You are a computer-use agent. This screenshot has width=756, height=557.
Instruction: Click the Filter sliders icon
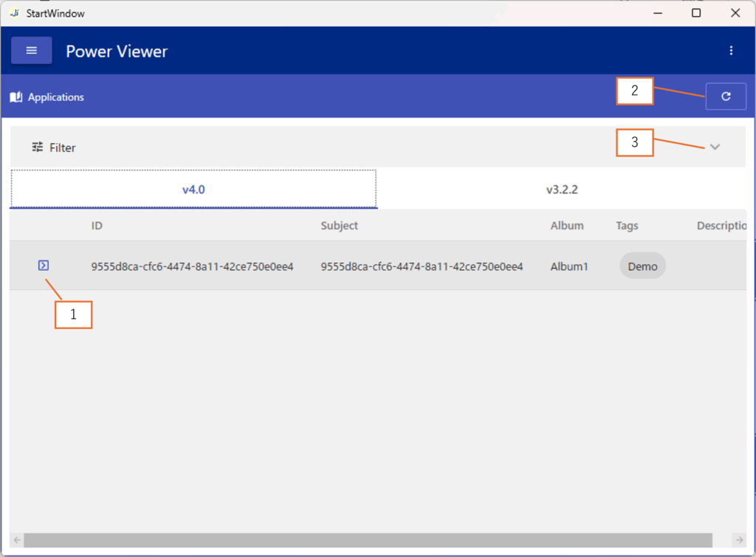(38, 148)
